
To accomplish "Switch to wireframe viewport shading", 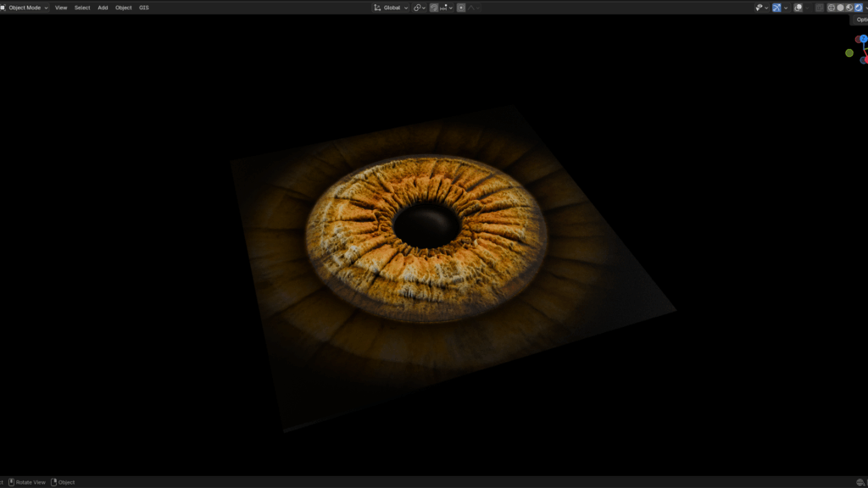I will tap(832, 8).
